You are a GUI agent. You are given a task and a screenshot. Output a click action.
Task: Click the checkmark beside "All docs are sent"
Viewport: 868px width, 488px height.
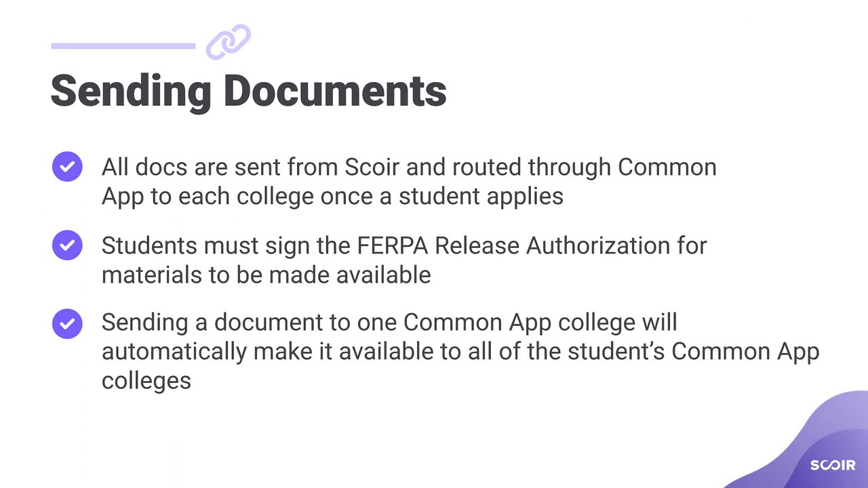[x=67, y=167]
